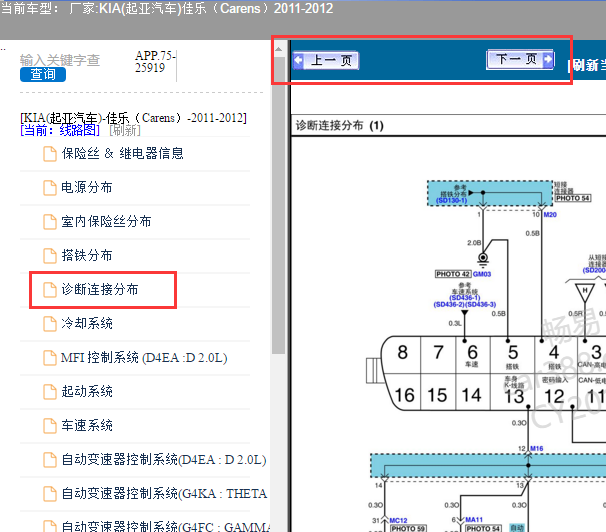Open MFI 控制系统 (D4EA :D 2.0L) entry
606x532 pixels.
click(x=144, y=357)
